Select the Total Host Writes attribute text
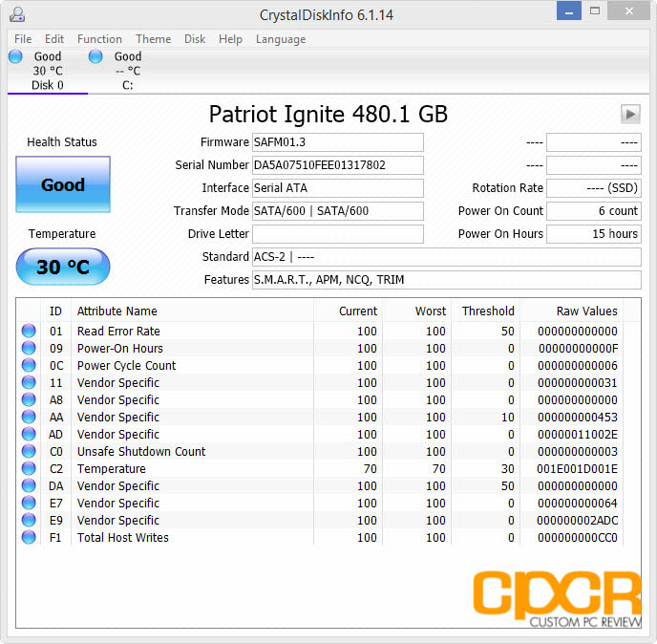This screenshot has height=644, width=657. (x=123, y=538)
